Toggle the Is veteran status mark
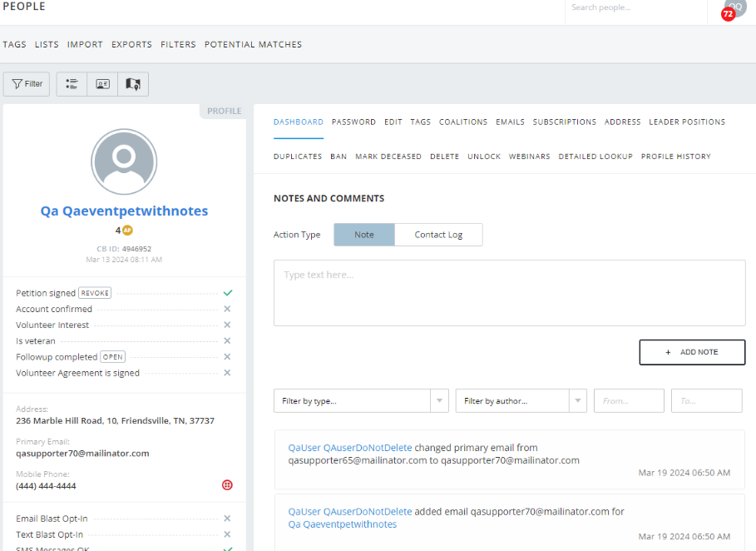This screenshot has height=551, width=756. 227,341
